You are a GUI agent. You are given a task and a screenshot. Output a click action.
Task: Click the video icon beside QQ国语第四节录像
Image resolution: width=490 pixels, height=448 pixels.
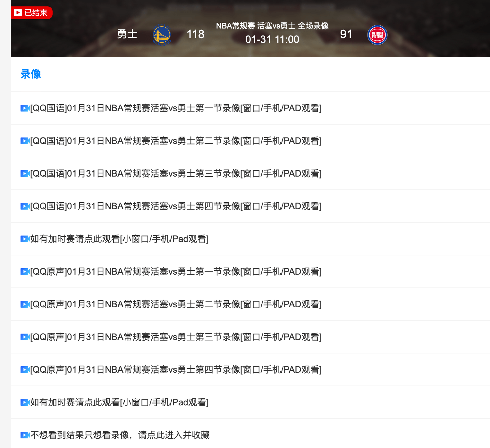click(x=25, y=206)
